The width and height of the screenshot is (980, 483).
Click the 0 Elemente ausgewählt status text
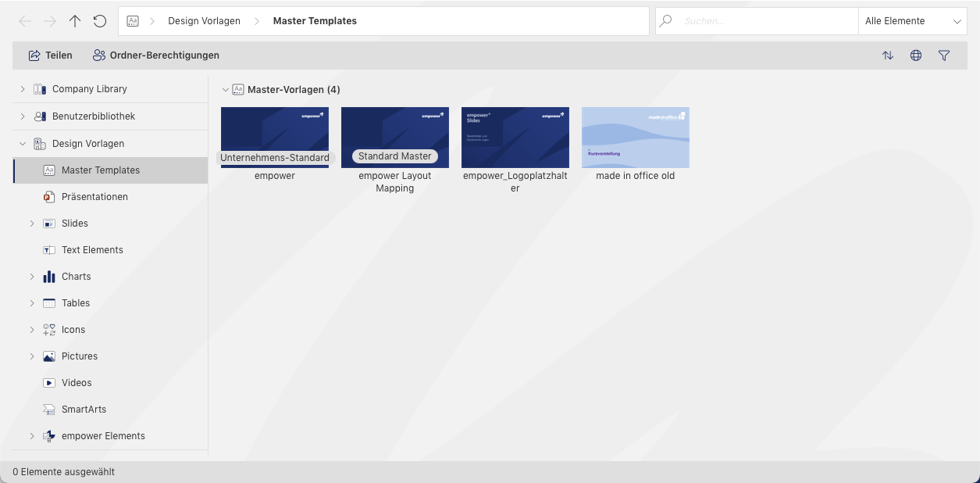click(x=64, y=472)
